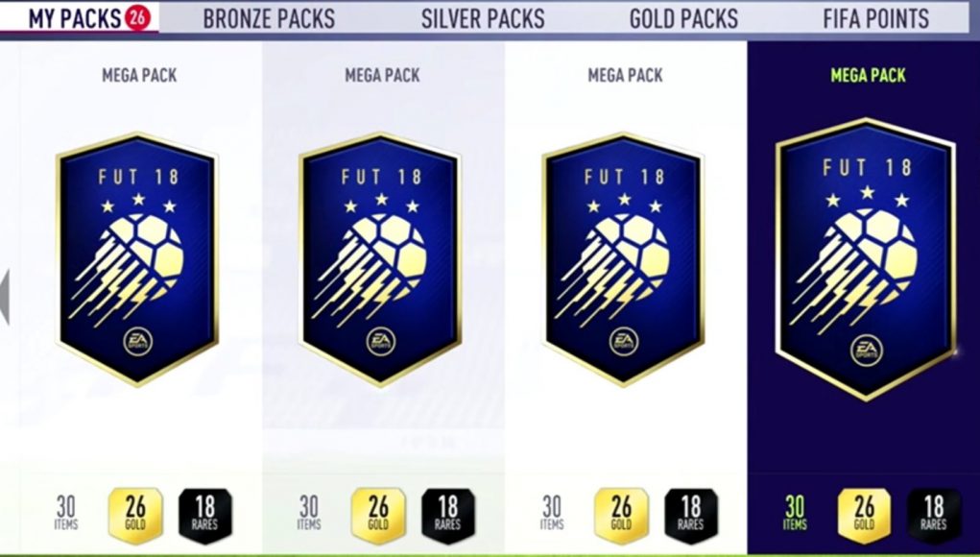Click the 18 Rares badge on first pack

pos(205,516)
